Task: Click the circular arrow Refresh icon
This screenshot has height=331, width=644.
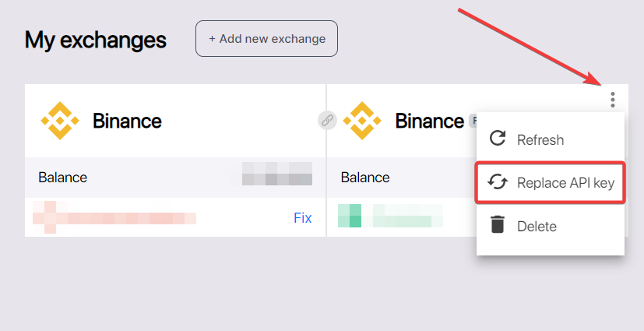Action: click(x=497, y=139)
